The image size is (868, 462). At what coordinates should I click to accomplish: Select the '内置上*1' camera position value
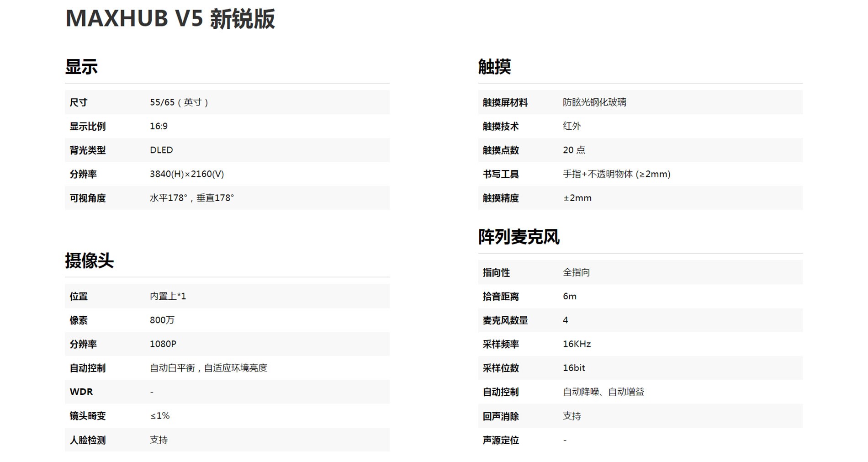coord(168,296)
